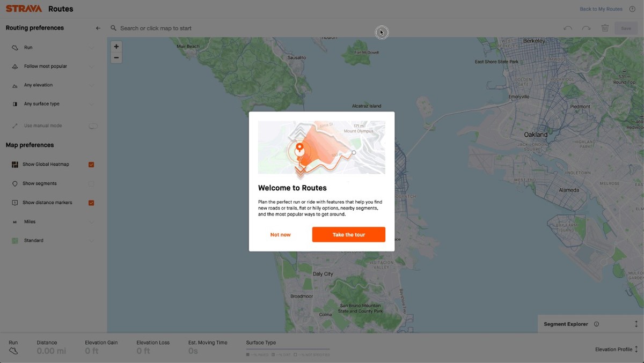Click the Show Global Heatmap grid icon

13,164
